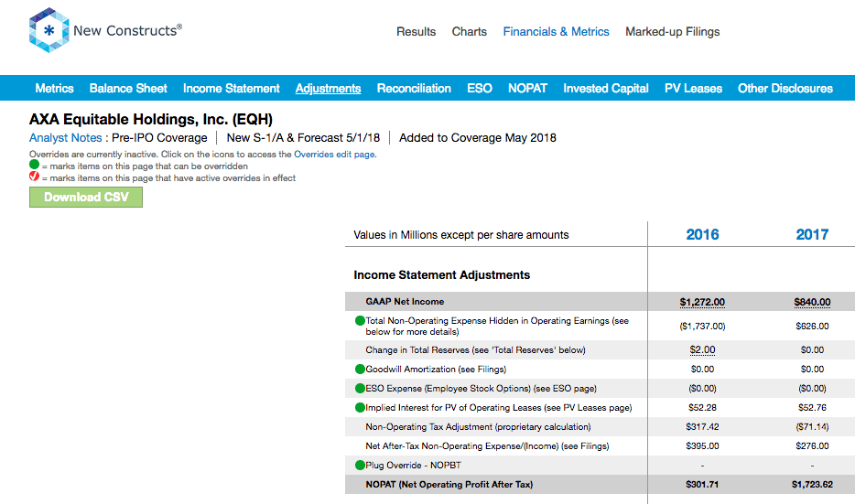Open the Invested Capital tab

click(606, 88)
